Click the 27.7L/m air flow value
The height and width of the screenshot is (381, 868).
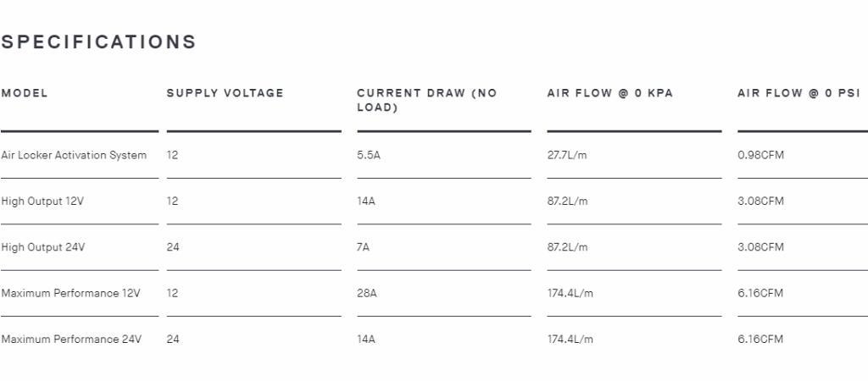(x=567, y=156)
